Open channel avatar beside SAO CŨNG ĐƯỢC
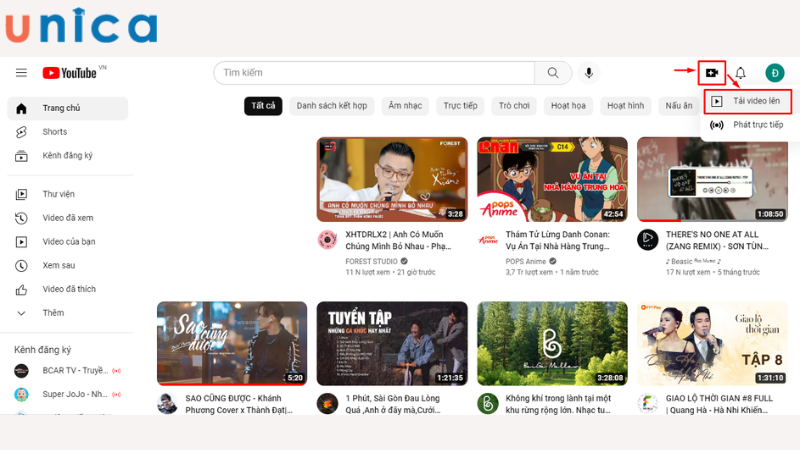The height and width of the screenshot is (450, 800). (x=167, y=404)
